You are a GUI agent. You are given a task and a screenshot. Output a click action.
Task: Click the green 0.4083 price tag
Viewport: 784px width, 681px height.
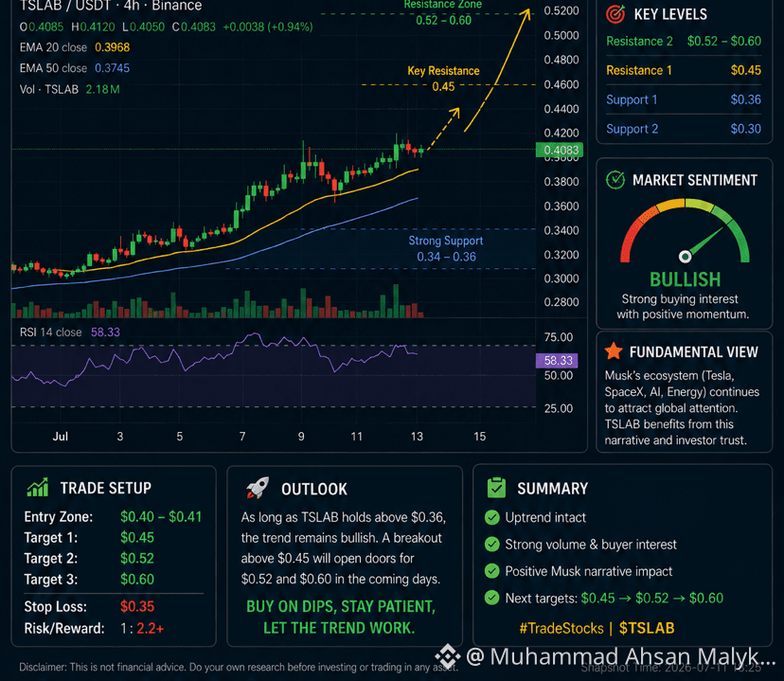coord(560,150)
